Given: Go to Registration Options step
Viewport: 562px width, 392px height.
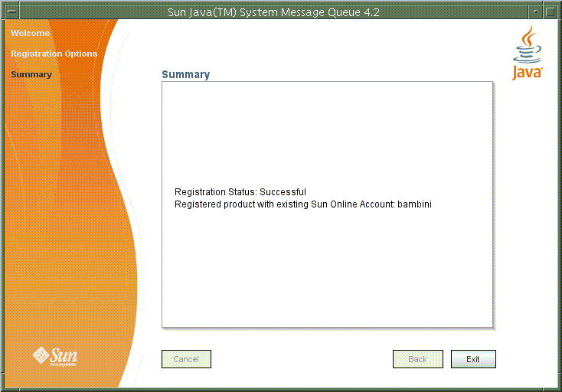Looking at the screenshot, I should 54,54.
